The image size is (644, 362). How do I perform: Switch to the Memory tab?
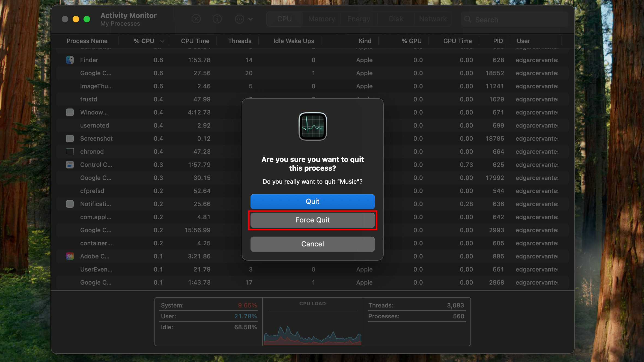tap(321, 19)
